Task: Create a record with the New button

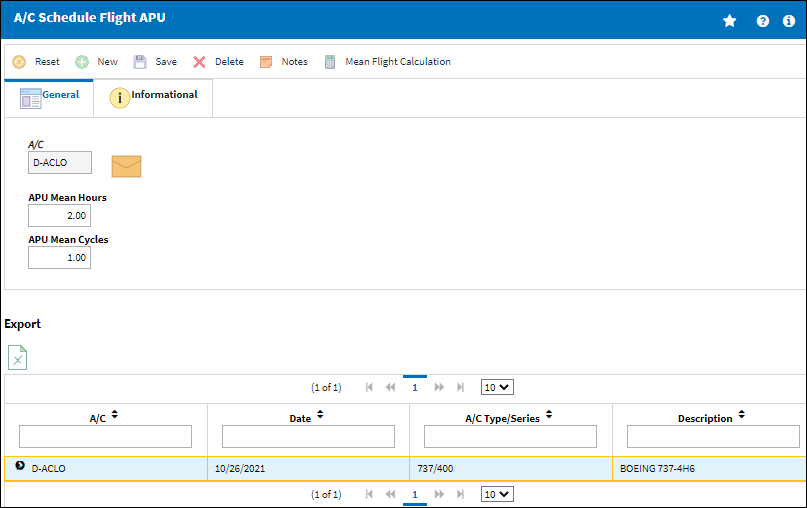Action: click(96, 62)
